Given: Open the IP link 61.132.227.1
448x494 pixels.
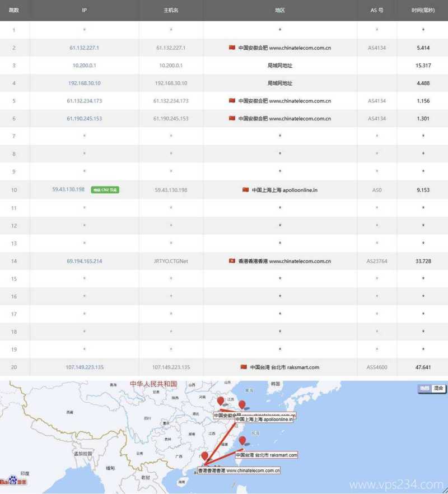Looking at the screenshot, I should click(x=84, y=48).
